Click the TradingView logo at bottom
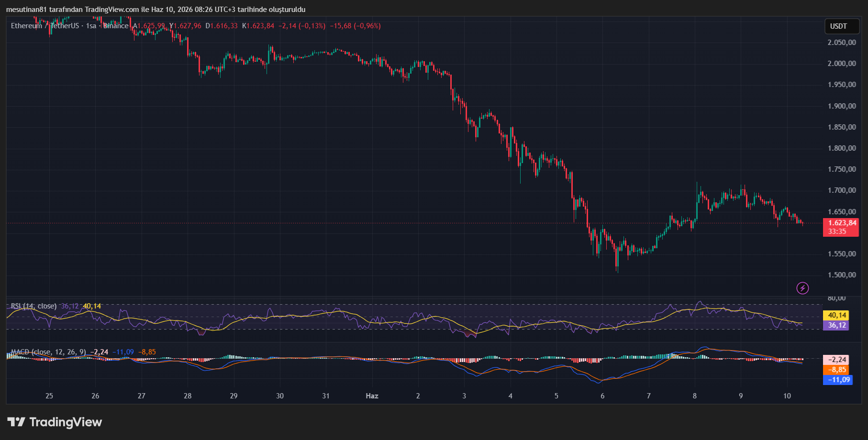868x440 pixels. click(x=55, y=422)
